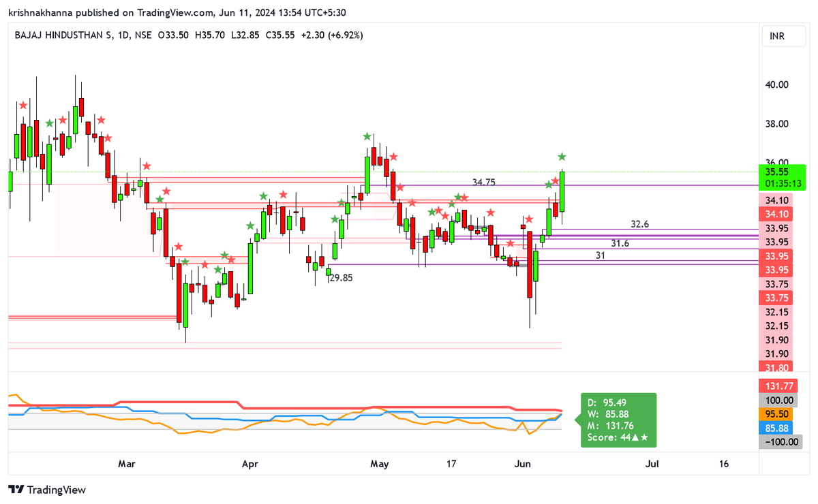Image resolution: width=818 pixels, height=504 pixels.
Task: Select the symbol title BAJAJ HINDUSTHAN S, 1D, NSE
Action: [83, 35]
